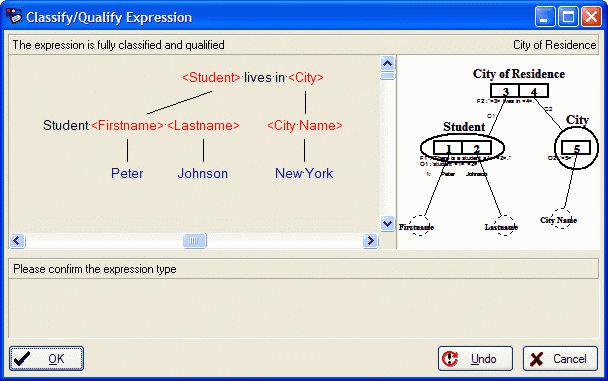Select the Peter value in tree
This screenshot has width=608, height=381.
(x=127, y=173)
